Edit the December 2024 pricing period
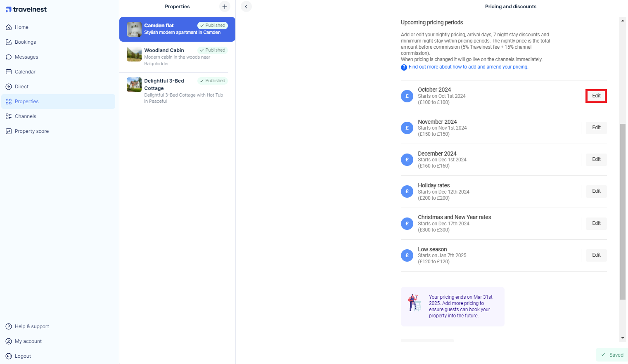Screen dimensions: 628x364 coord(596,159)
